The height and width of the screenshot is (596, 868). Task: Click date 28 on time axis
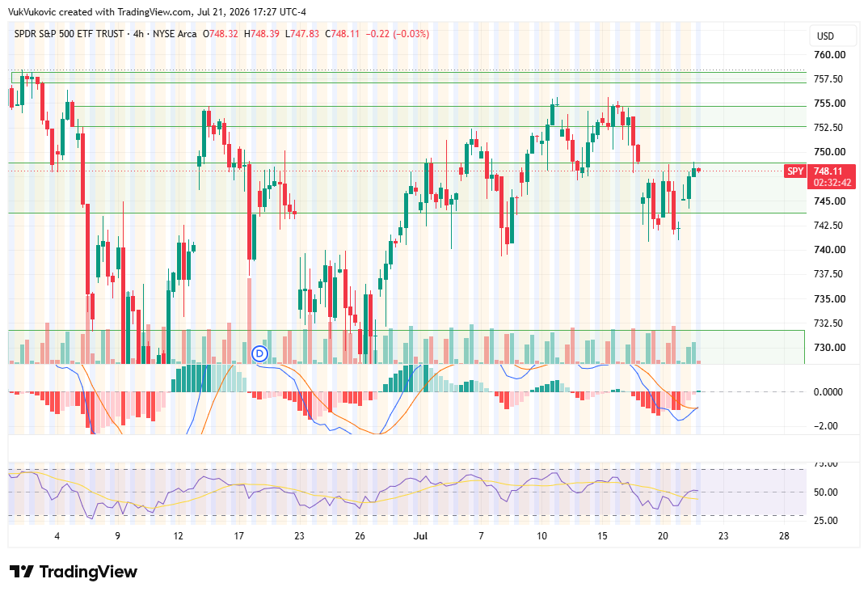(x=784, y=535)
